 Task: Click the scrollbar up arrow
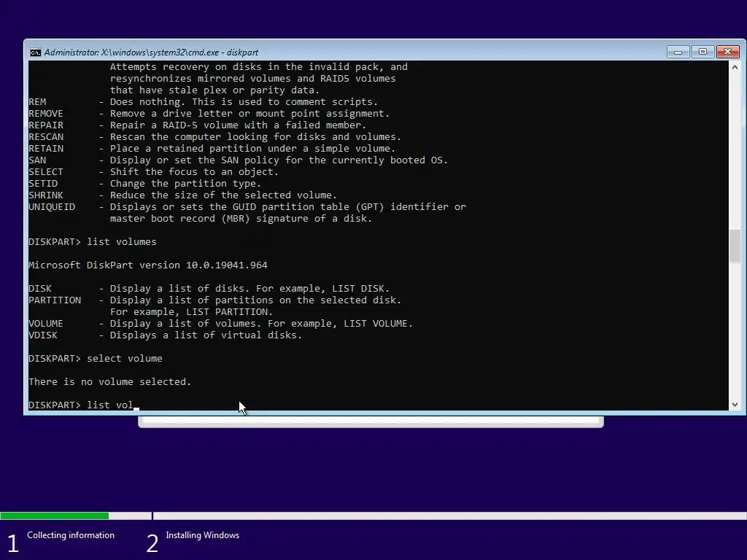pos(735,67)
